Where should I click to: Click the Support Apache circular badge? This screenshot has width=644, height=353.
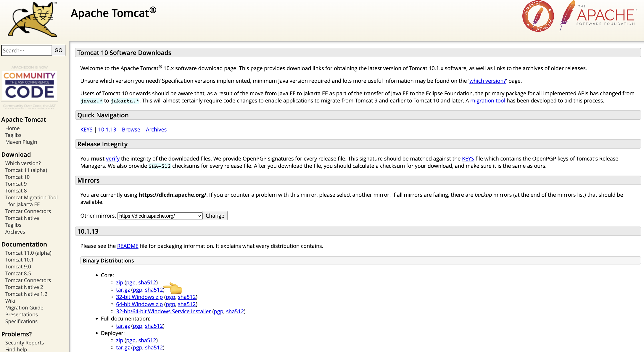tap(538, 16)
